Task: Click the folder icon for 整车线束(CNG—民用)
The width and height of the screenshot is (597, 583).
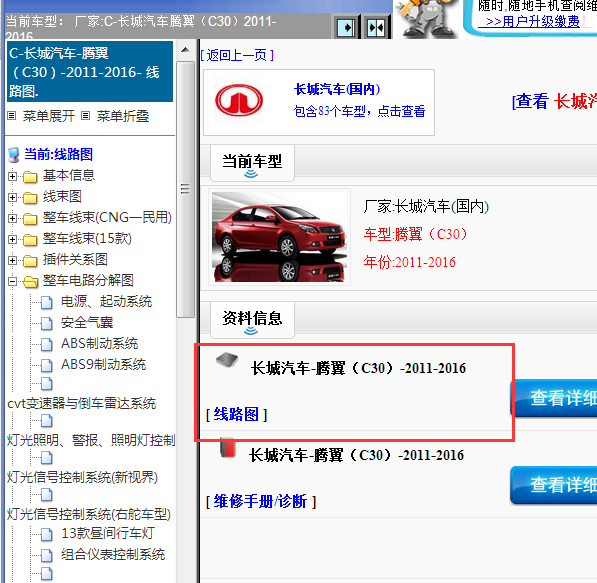Action: pyautogui.click(x=30, y=219)
